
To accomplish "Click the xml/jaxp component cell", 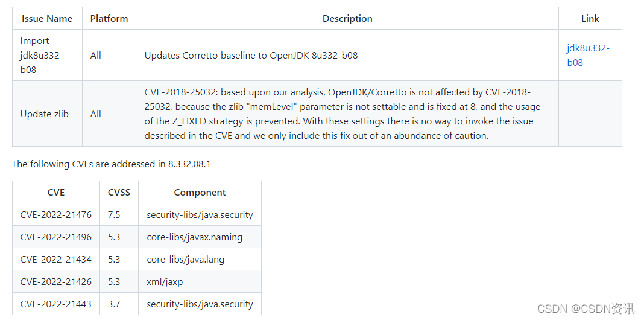I will point(165,281).
